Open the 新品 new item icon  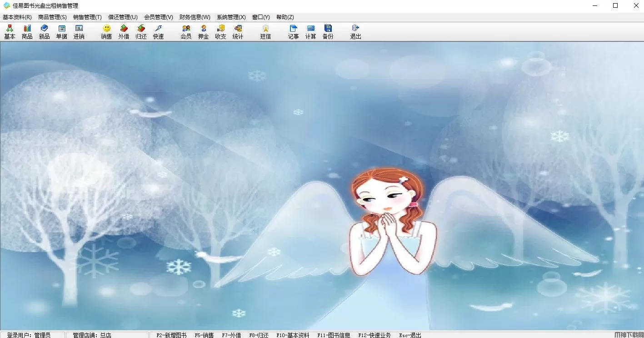coord(44,32)
